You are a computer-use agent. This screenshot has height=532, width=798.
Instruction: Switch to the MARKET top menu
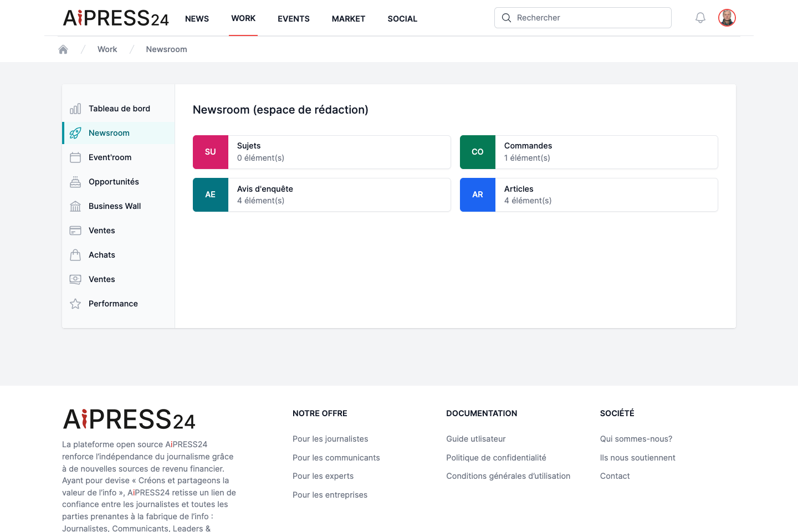coord(349,19)
